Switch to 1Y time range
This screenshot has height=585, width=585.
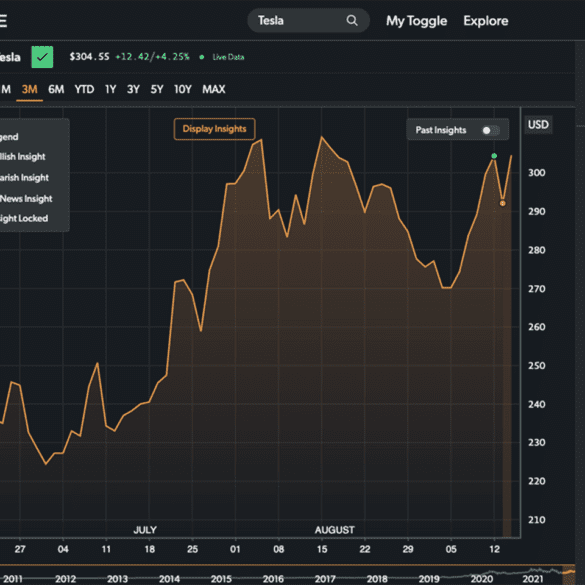click(110, 90)
